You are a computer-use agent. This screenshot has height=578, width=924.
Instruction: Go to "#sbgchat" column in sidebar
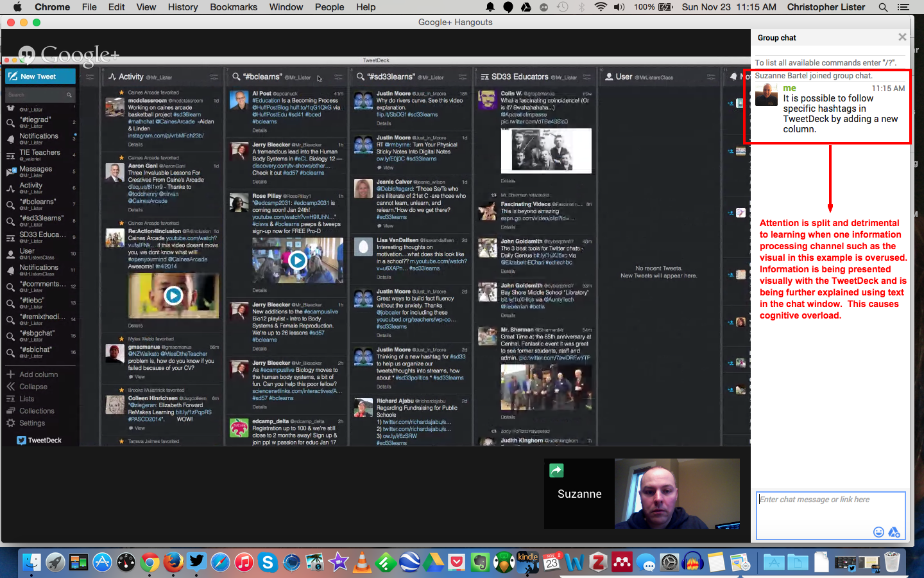(41, 335)
